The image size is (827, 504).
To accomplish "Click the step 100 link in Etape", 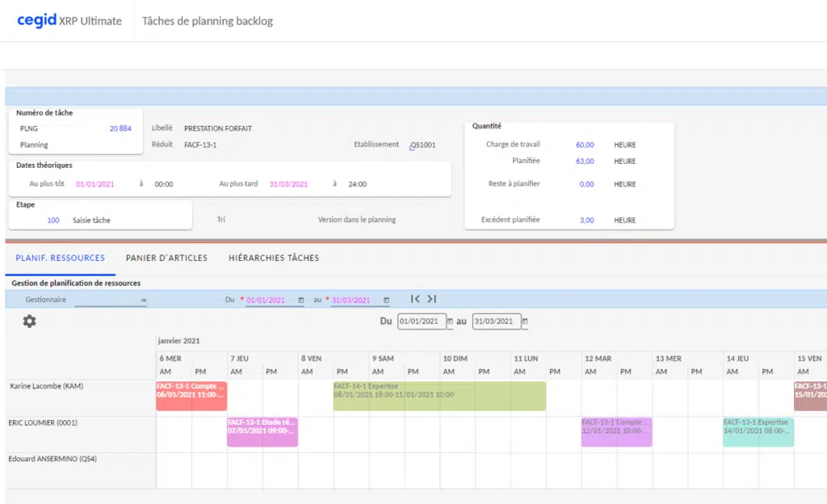I will [53, 220].
